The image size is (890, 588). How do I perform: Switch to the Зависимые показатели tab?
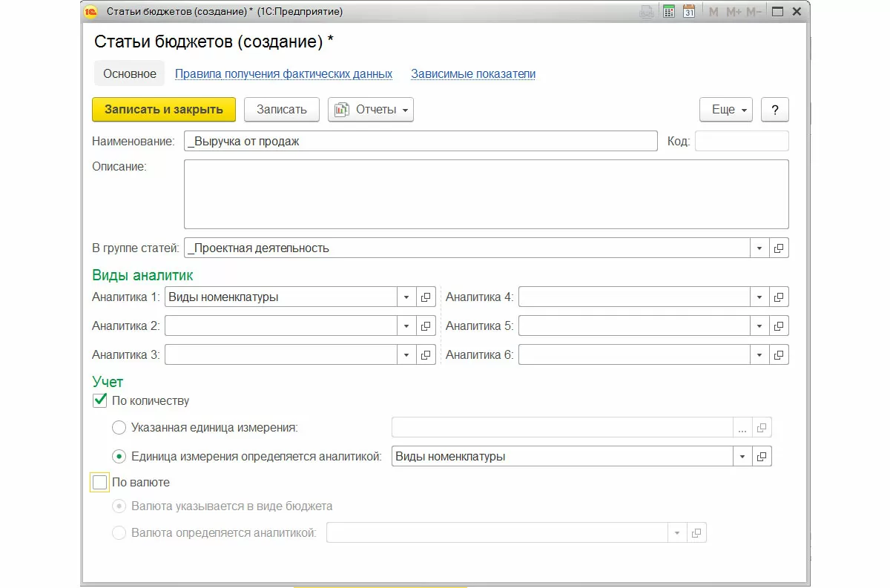click(473, 74)
